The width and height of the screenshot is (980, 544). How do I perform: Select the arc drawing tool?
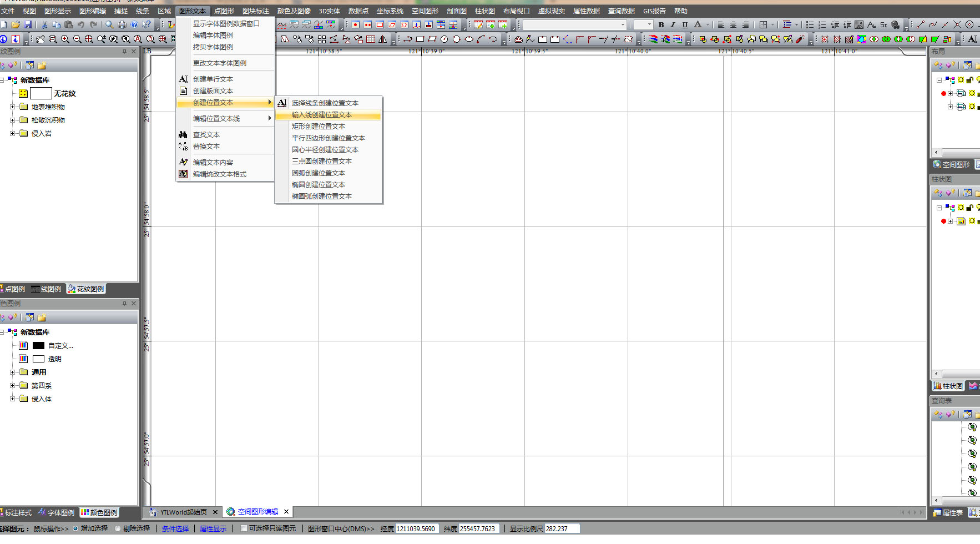(481, 39)
